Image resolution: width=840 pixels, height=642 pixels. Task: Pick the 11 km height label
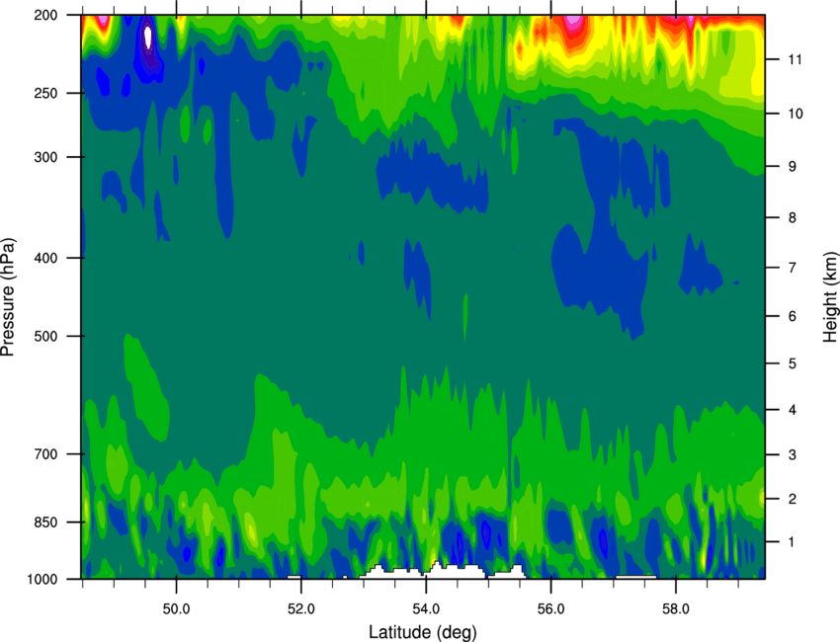[x=795, y=59]
